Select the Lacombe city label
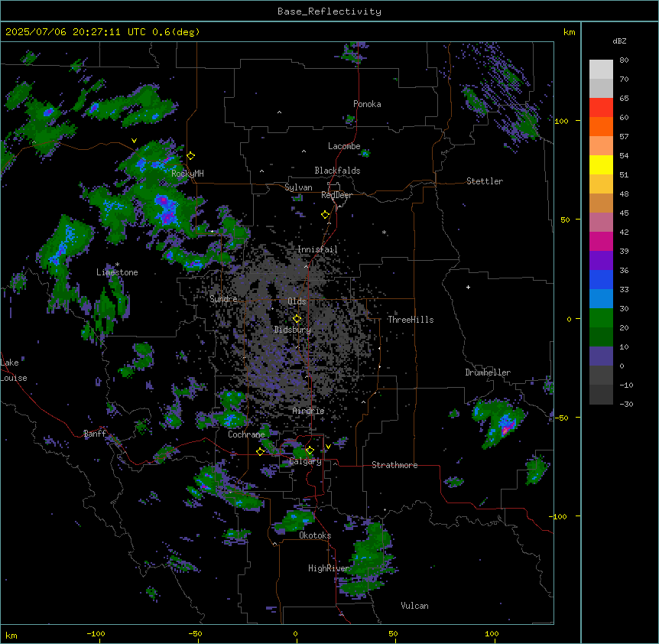 [344, 146]
